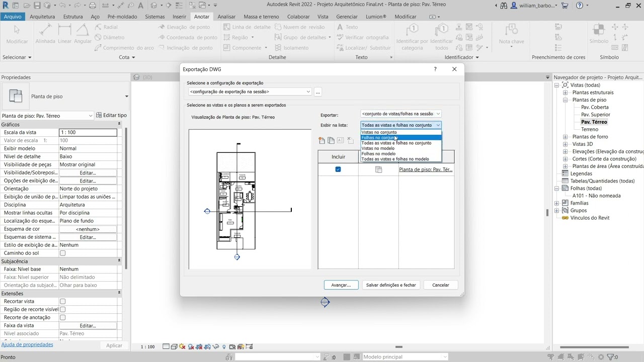Choose 'Vistas no conjunto' option

[401, 132]
